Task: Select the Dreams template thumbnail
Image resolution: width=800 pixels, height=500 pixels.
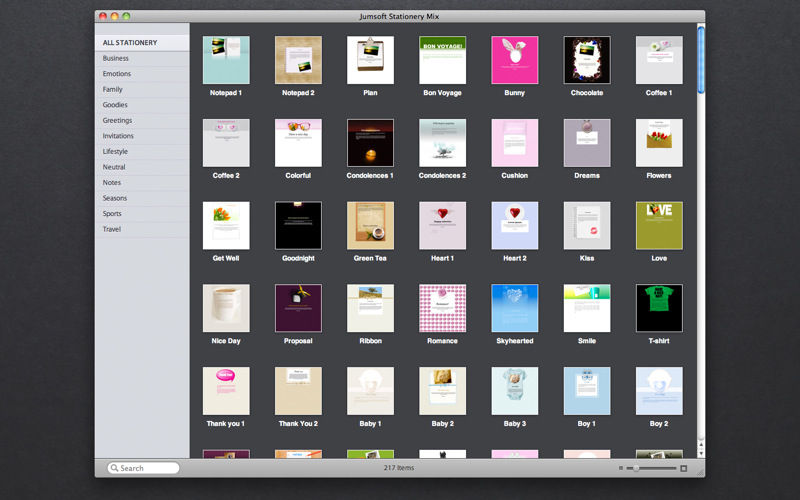Action: coord(587,143)
